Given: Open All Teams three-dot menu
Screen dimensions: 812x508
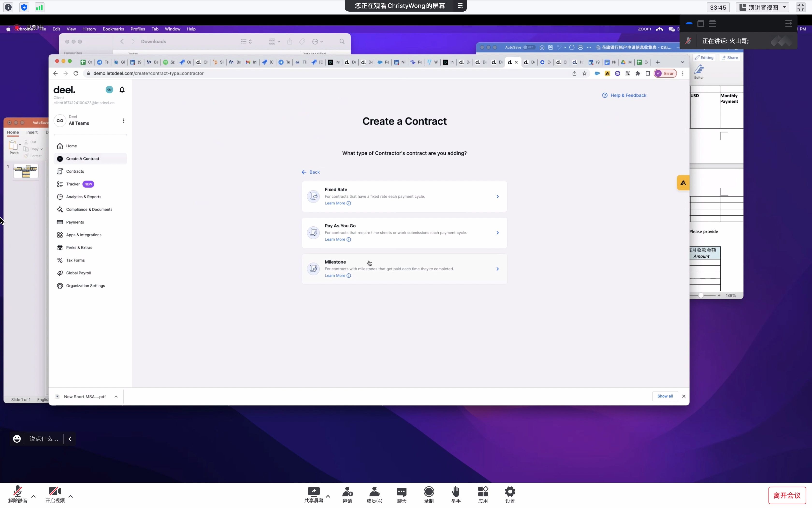Looking at the screenshot, I should pyautogui.click(x=123, y=121).
